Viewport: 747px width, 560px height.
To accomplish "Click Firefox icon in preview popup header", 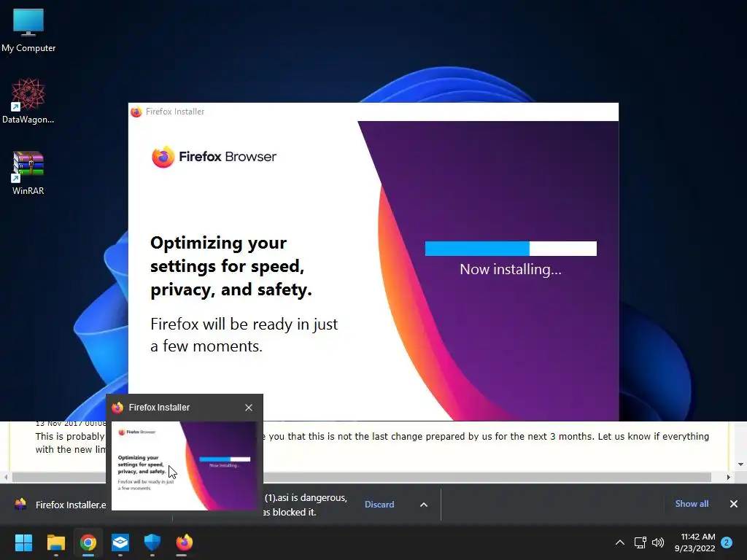I will pyautogui.click(x=117, y=408).
